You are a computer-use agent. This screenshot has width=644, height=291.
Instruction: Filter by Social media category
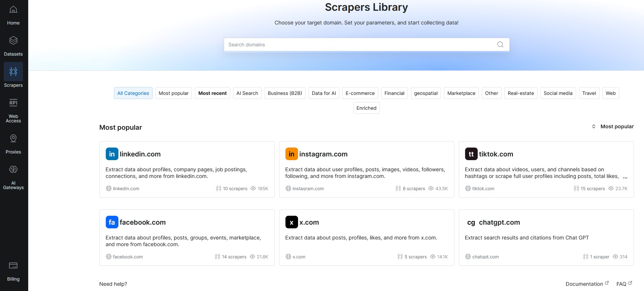(558, 93)
